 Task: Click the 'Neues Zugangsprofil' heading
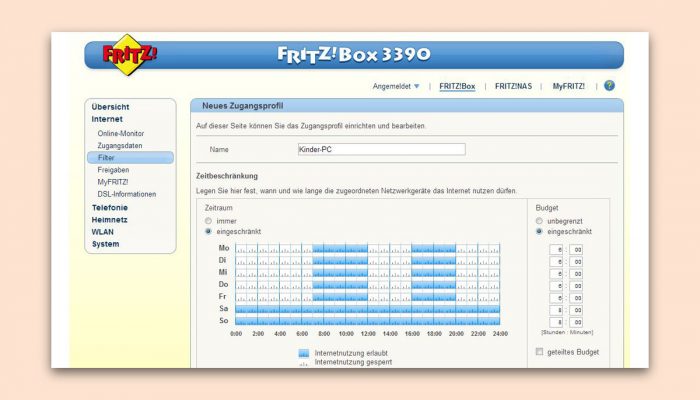point(242,106)
